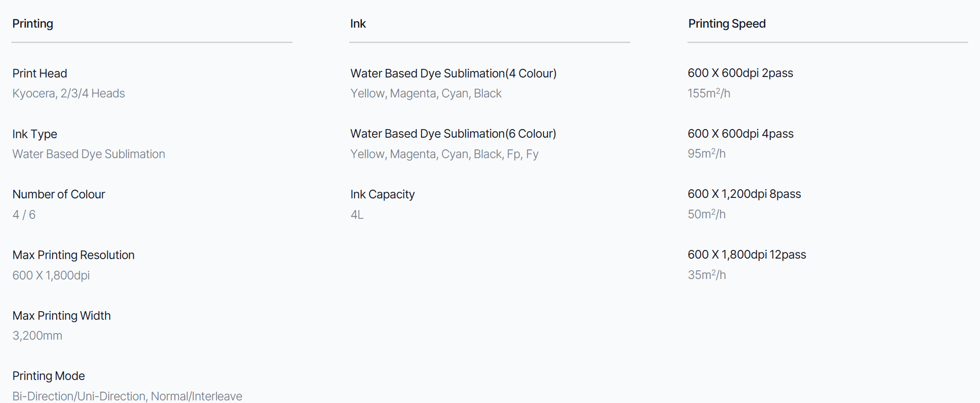Click the 4L ink capacity value
This screenshot has height=403, width=980.
pos(357,215)
